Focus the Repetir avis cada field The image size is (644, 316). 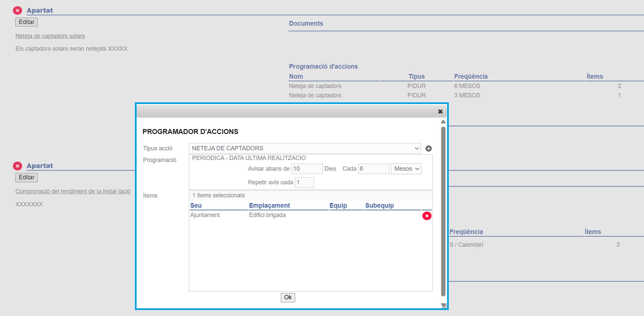(305, 182)
